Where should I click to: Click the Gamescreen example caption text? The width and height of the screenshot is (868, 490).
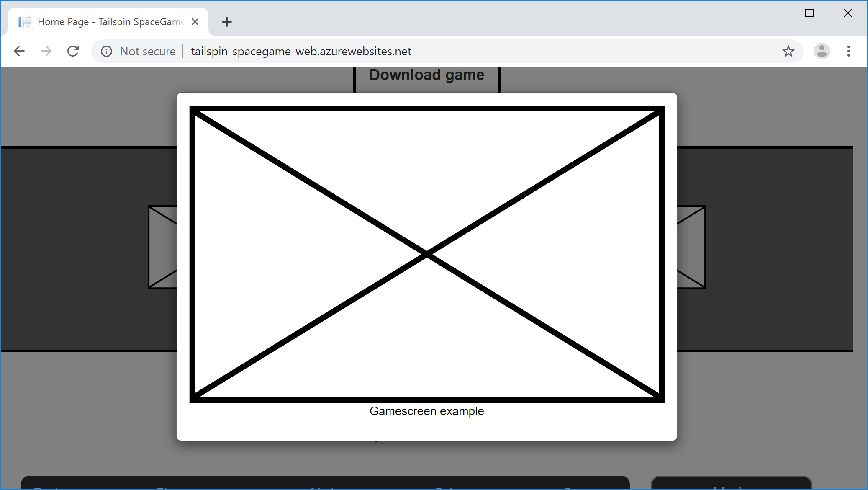426,410
